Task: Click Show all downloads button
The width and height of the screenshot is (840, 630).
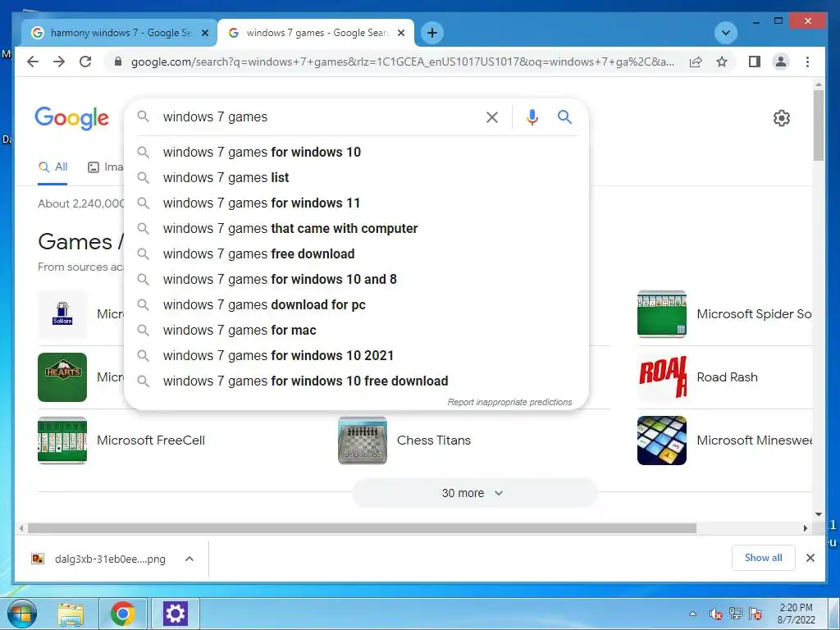Action: tap(763, 558)
